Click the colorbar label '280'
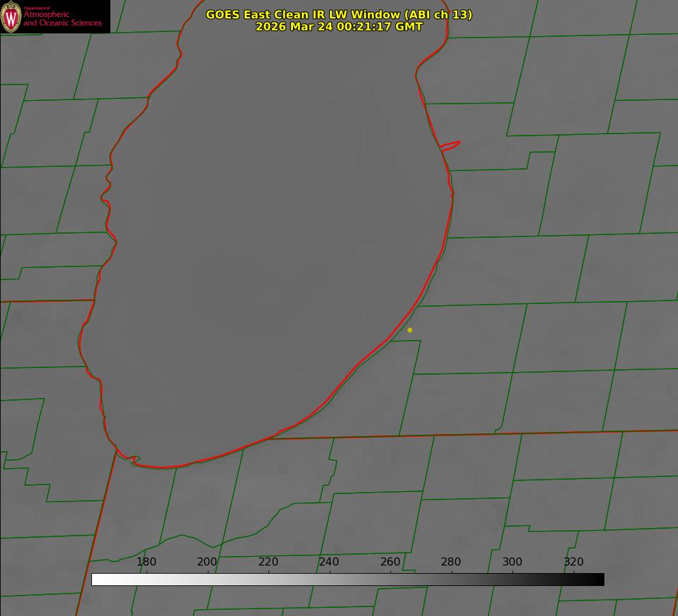Image resolution: width=678 pixels, height=616 pixels. pyautogui.click(x=451, y=561)
